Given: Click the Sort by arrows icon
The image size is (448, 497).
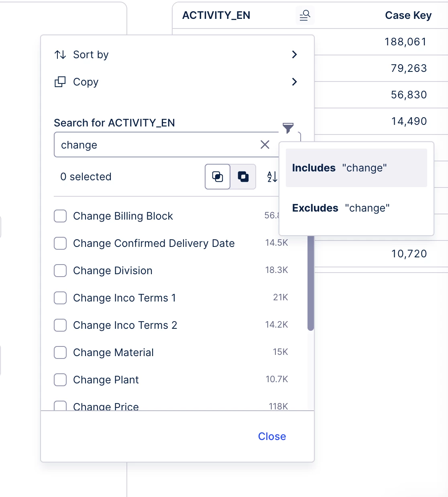Looking at the screenshot, I should pos(60,55).
